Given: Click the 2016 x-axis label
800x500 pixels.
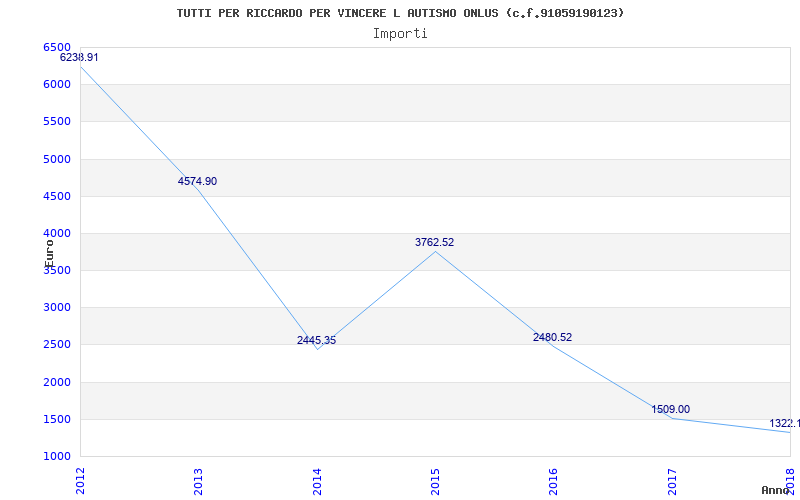Looking at the screenshot, I should pos(554,482).
